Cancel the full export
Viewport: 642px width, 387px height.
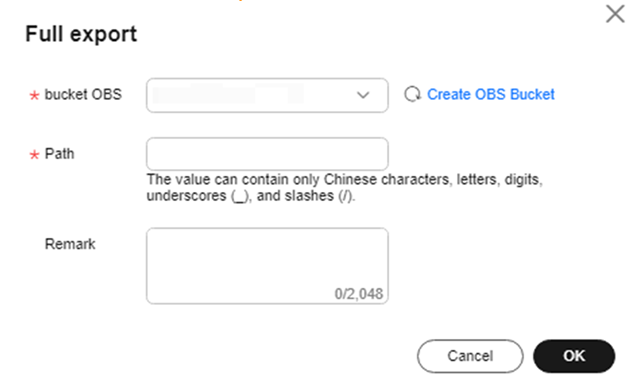pos(470,356)
